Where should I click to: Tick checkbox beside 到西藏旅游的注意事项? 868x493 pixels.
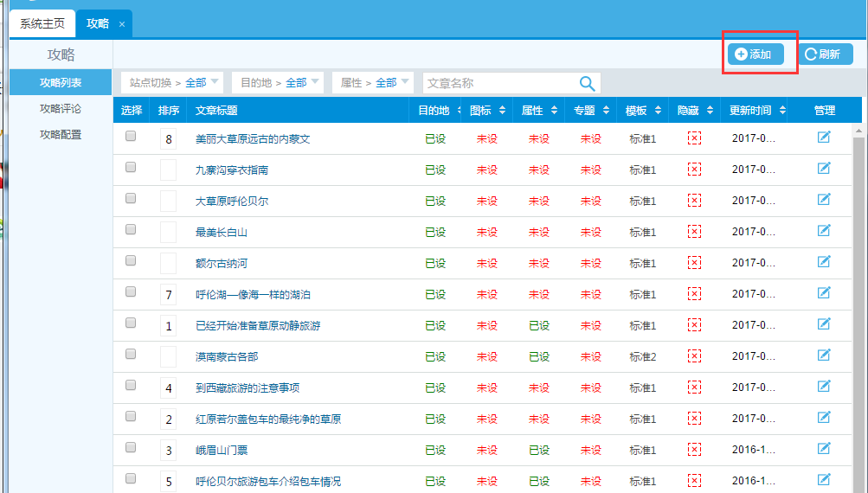[x=131, y=385]
